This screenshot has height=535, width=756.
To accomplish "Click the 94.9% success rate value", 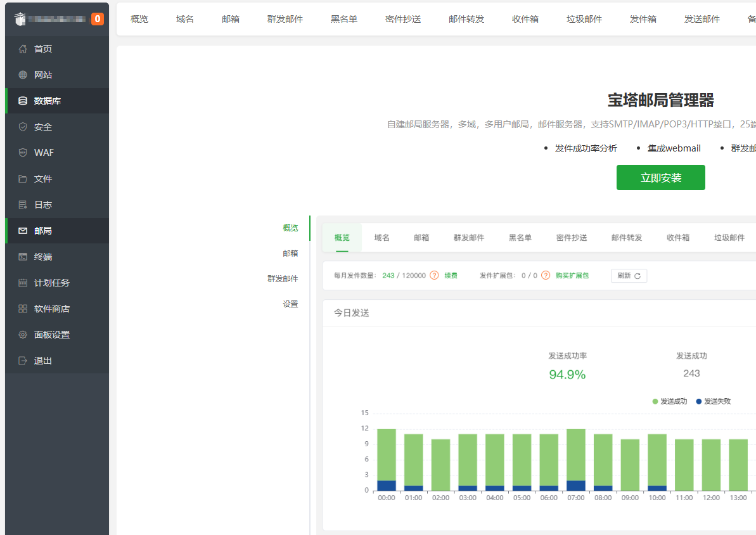I will tap(567, 375).
